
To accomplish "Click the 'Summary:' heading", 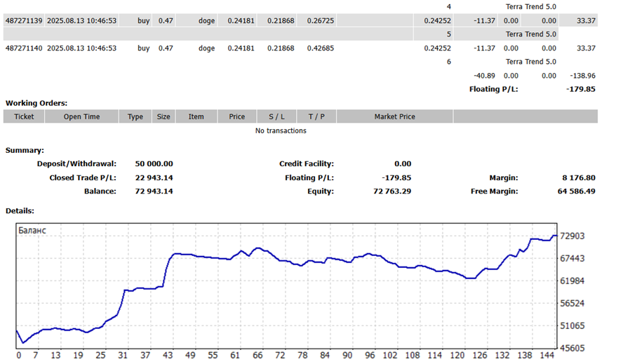I will [x=25, y=150].
